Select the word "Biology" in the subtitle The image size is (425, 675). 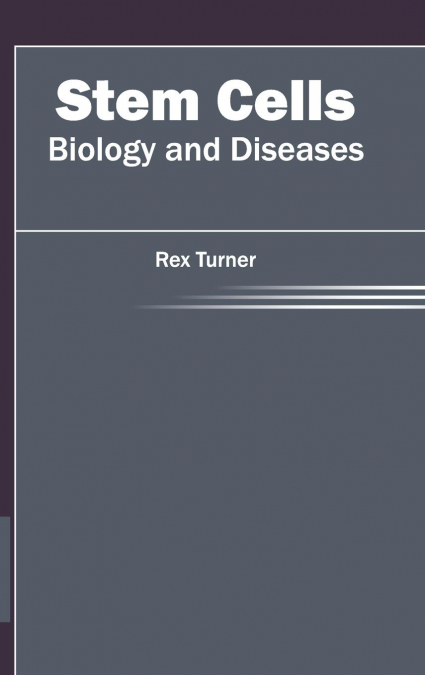102,151
